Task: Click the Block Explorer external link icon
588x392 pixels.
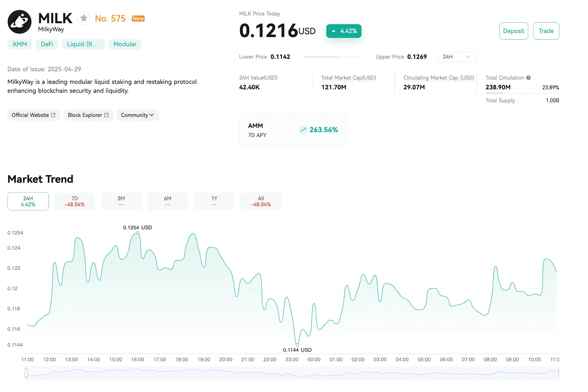Action: (107, 115)
